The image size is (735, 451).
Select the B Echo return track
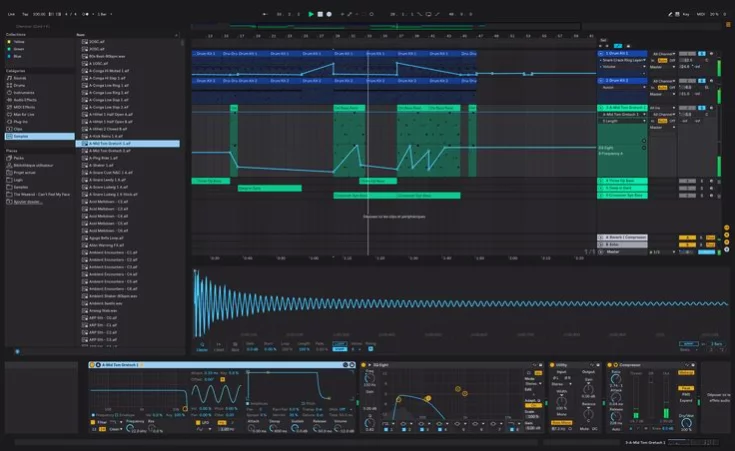[622, 245]
